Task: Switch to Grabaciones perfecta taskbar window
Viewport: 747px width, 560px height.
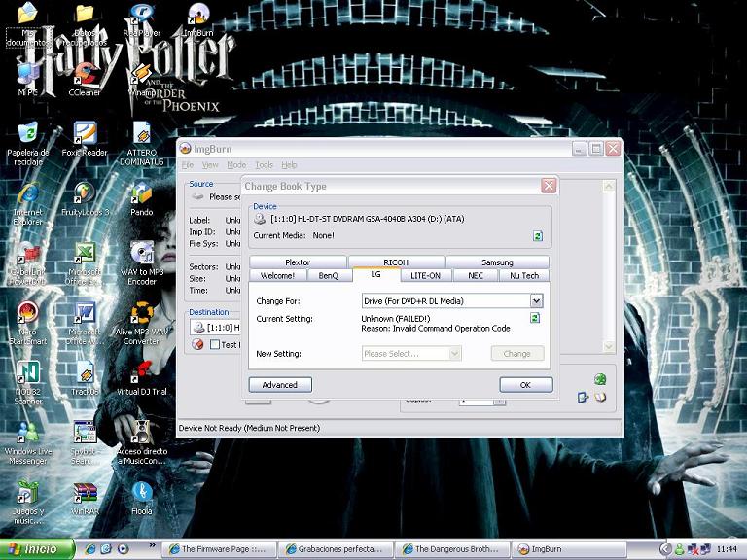Action: (x=337, y=549)
